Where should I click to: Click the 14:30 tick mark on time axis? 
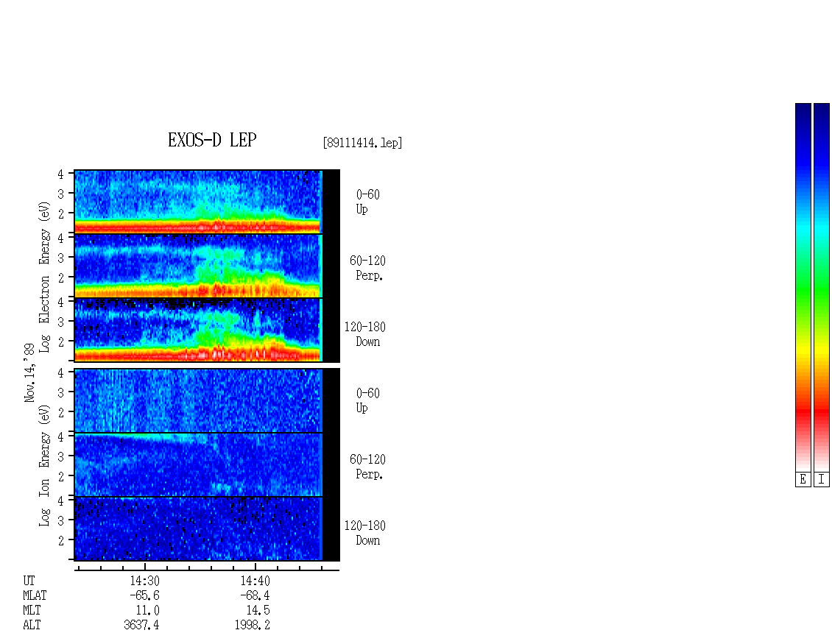145,566
